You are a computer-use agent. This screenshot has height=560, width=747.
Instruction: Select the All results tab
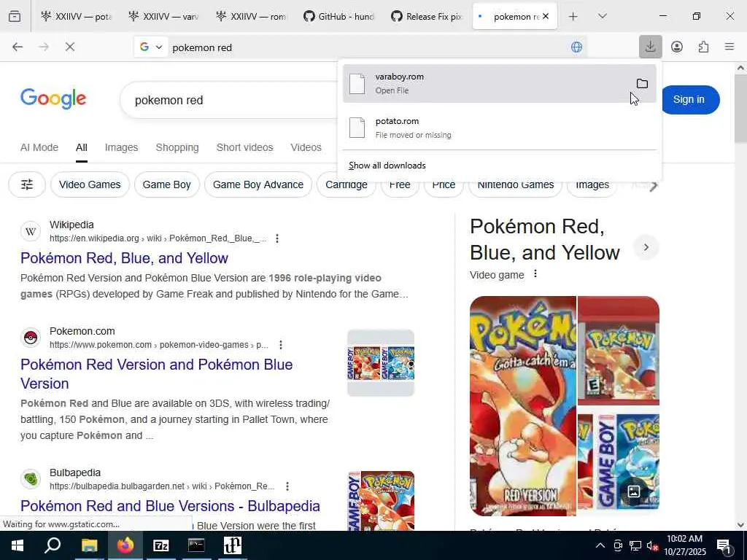(x=82, y=147)
